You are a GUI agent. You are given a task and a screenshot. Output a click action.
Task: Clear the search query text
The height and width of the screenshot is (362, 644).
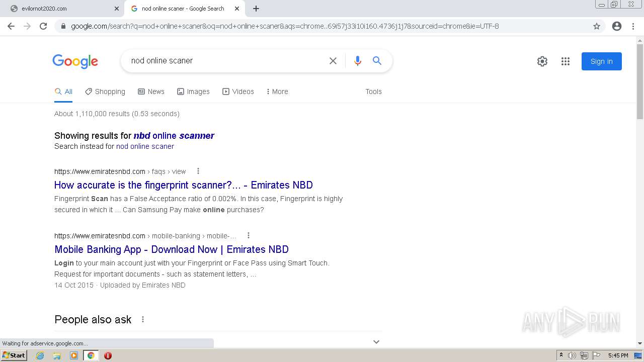point(333,61)
